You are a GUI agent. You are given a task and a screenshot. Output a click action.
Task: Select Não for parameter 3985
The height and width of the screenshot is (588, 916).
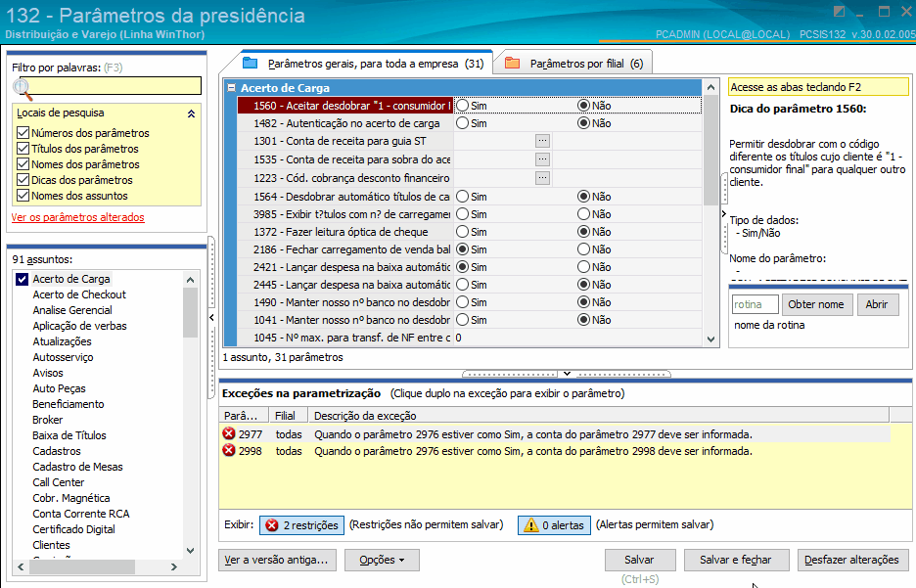click(x=583, y=214)
